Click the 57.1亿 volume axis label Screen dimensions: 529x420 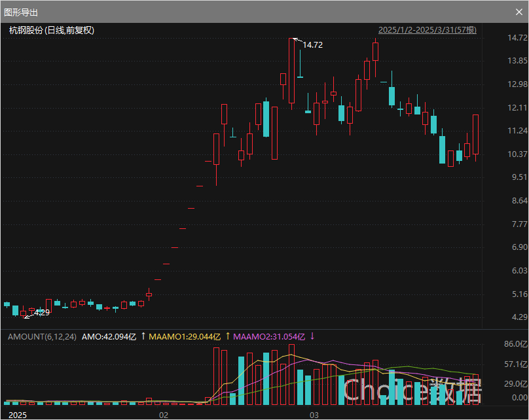click(515, 364)
